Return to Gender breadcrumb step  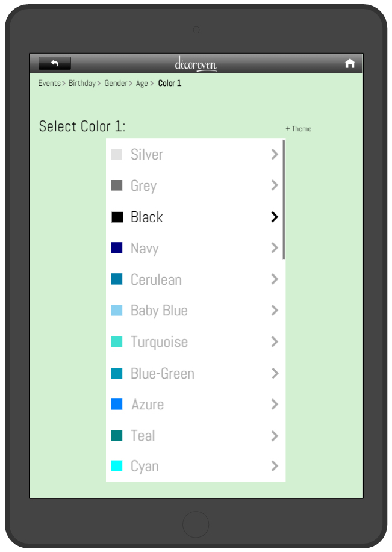[116, 84]
